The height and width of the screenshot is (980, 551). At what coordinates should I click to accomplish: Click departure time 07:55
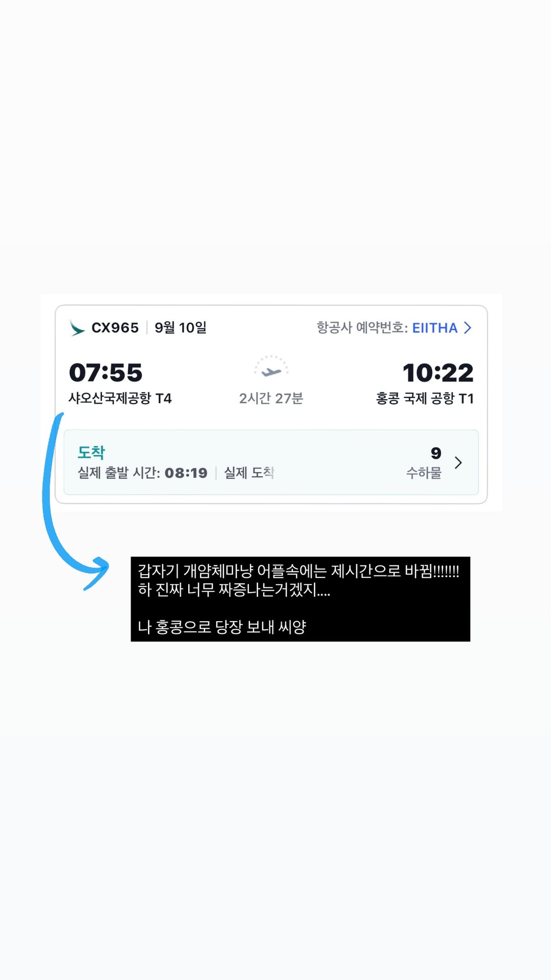pyautogui.click(x=106, y=373)
